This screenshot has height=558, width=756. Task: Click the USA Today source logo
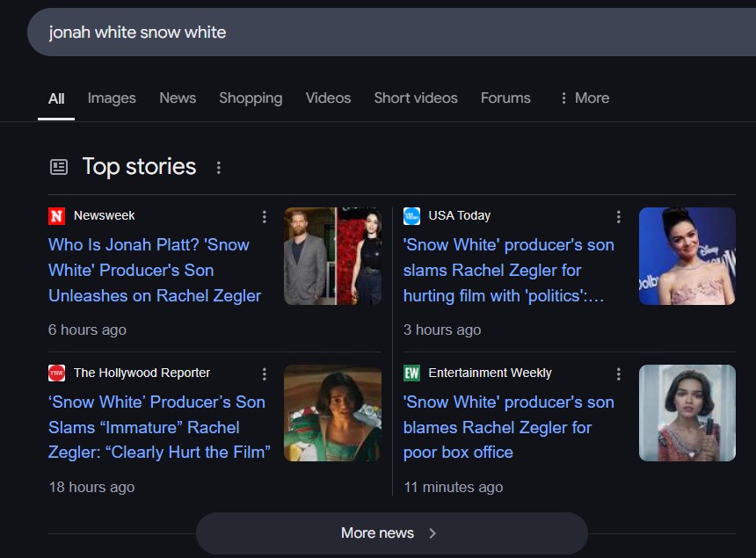click(x=411, y=216)
